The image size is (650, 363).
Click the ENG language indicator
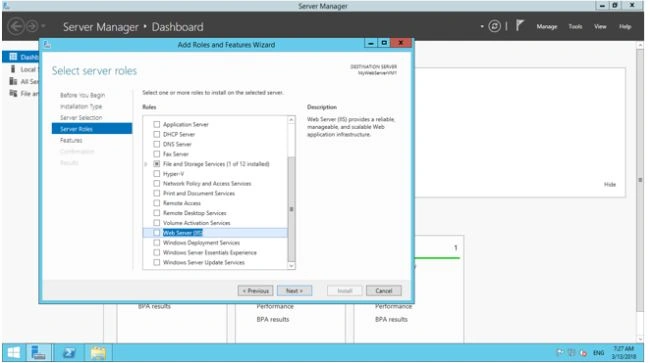click(598, 353)
